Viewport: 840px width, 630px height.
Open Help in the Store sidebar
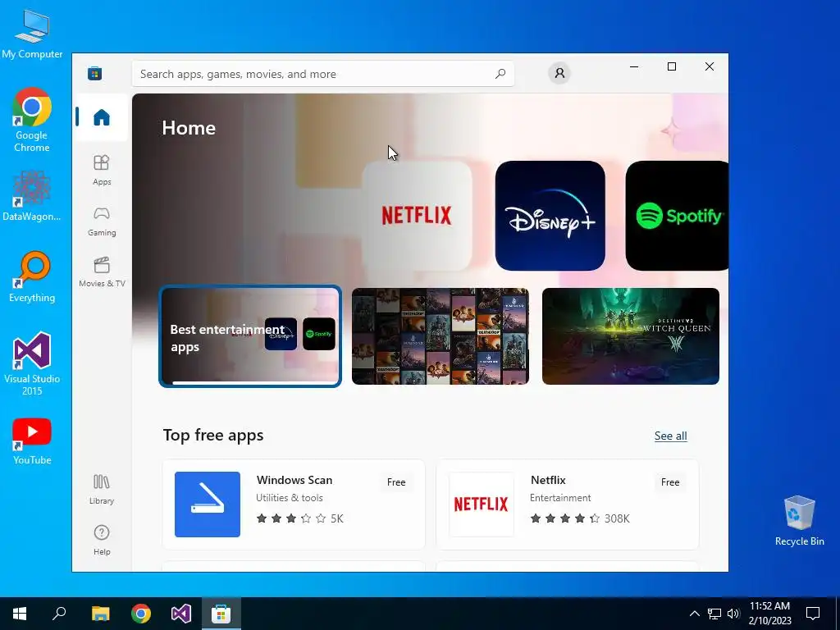(x=101, y=540)
